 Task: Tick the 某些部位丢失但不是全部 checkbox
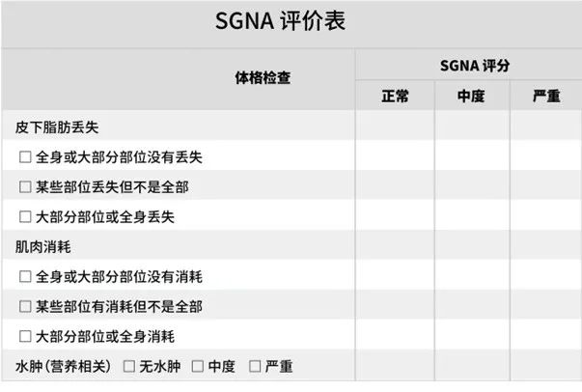click(x=25, y=186)
